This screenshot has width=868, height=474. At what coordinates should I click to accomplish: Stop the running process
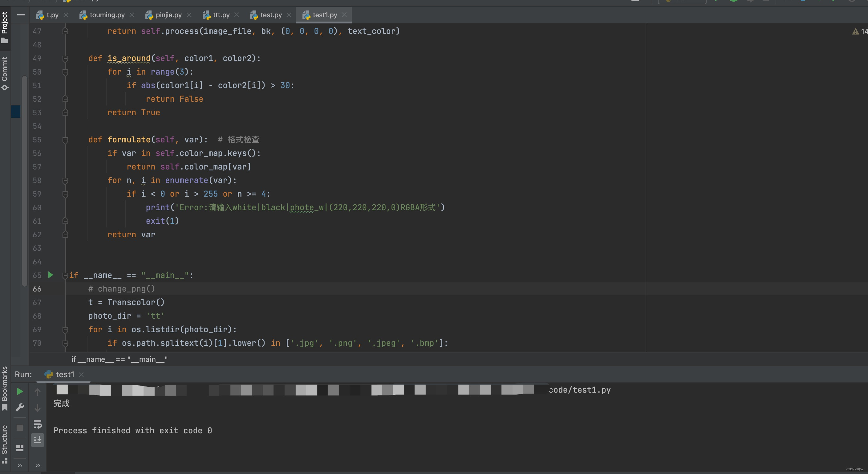pos(19,427)
